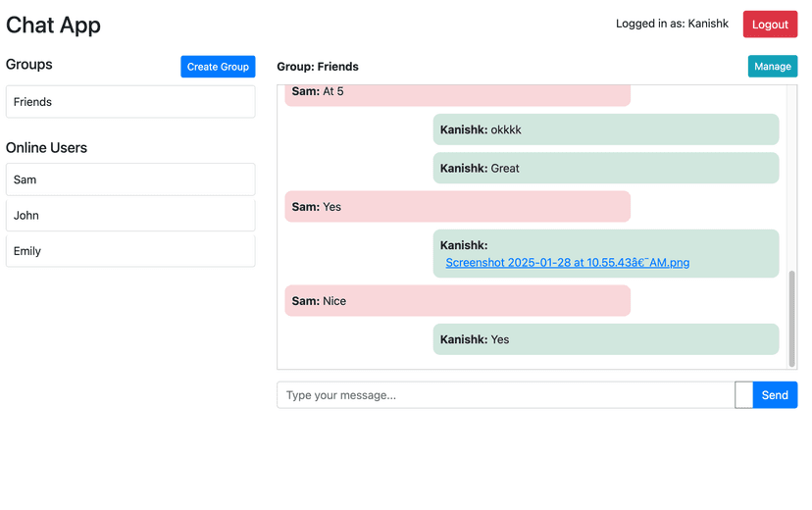Select the Friends group in Groups list
This screenshot has width=812, height=510.
point(130,102)
